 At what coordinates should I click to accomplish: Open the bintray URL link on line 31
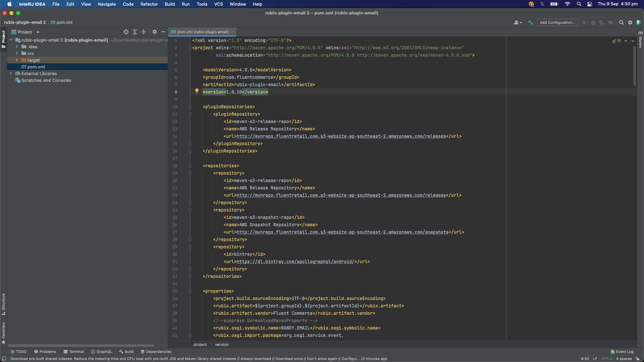pyautogui.click(x=295, y=261)
